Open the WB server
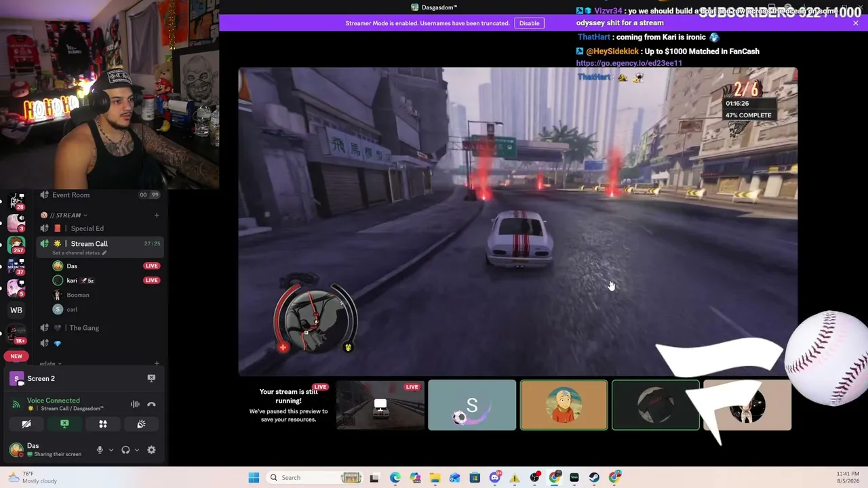The width and height of the screenshot is (868, 488). [x=16, y=310]
